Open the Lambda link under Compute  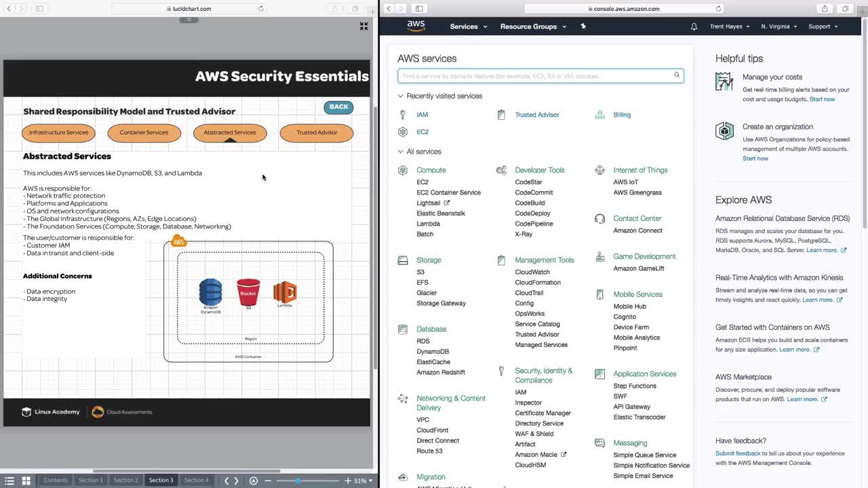coord(428,224)
